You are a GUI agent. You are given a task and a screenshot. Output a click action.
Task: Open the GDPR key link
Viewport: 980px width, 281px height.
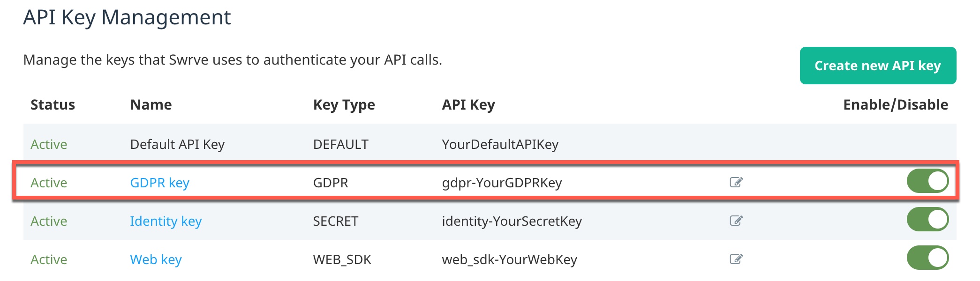coord(159,183)
